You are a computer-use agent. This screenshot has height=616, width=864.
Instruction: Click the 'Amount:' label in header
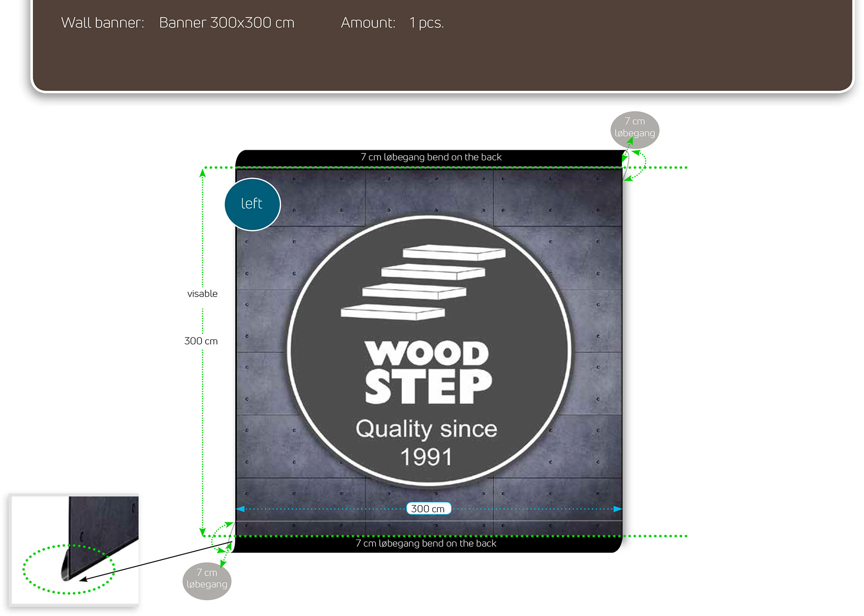368,23
